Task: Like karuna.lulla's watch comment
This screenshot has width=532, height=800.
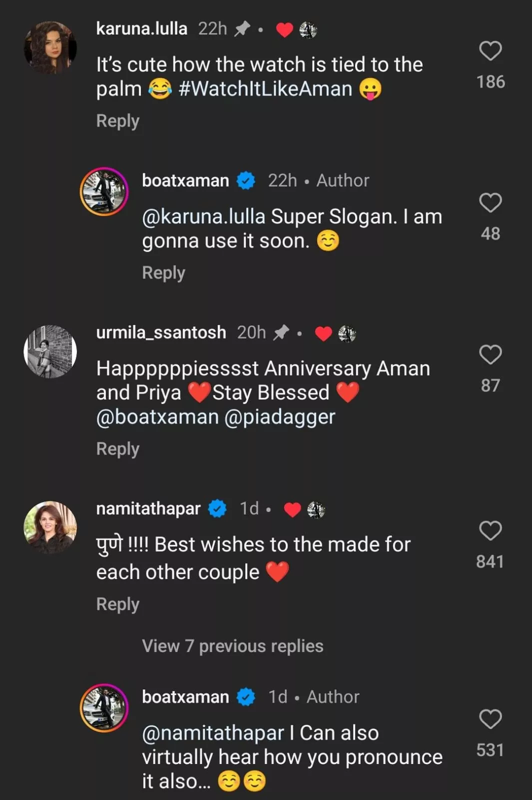Action: [490, 51]
